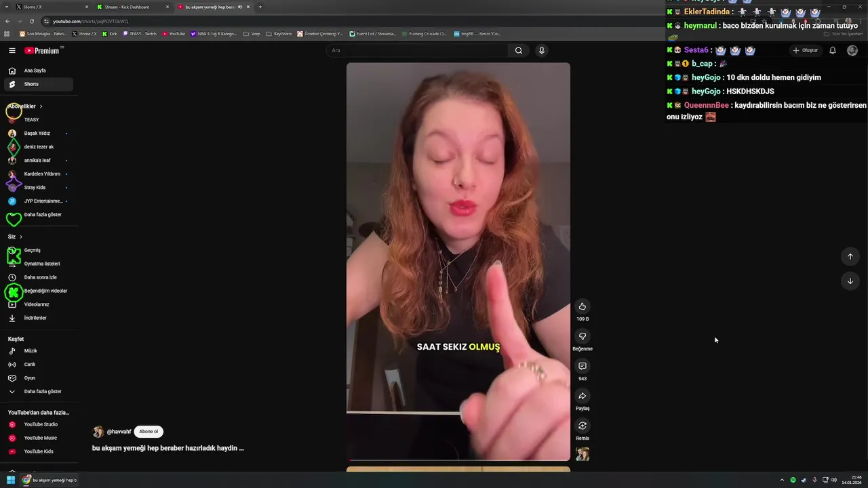Open YouTube Kids link

[x=39, y=451]
